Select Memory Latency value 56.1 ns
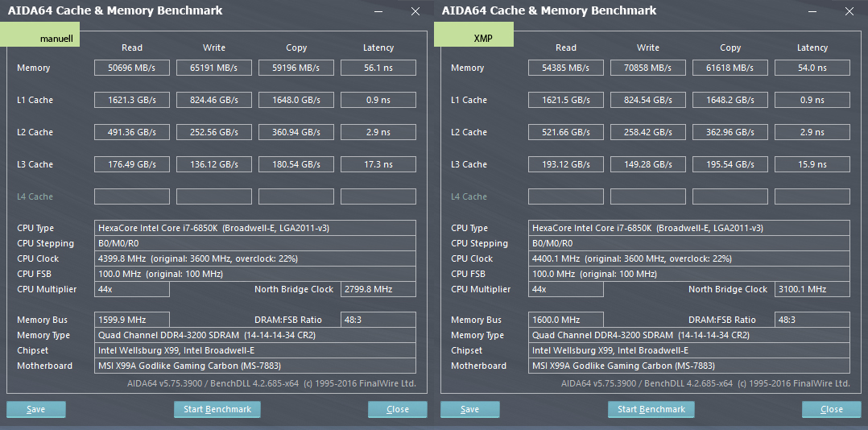This screenshot has height=430, width=868. (378, 68)
